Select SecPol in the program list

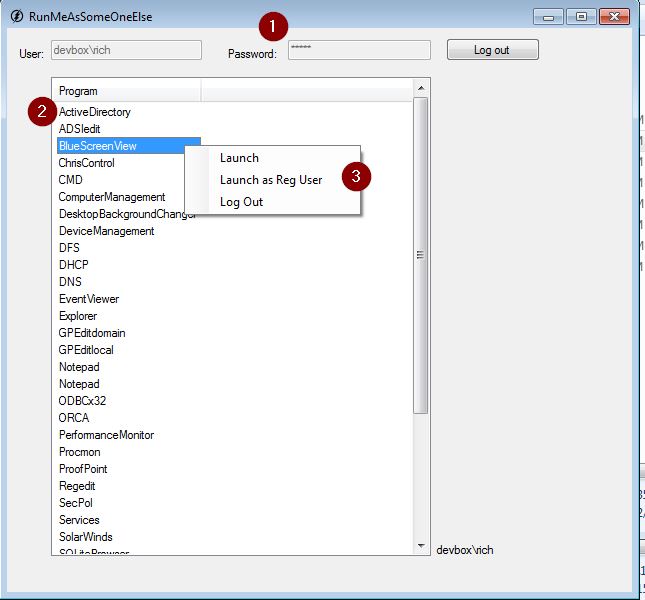[x=76, y=503]
